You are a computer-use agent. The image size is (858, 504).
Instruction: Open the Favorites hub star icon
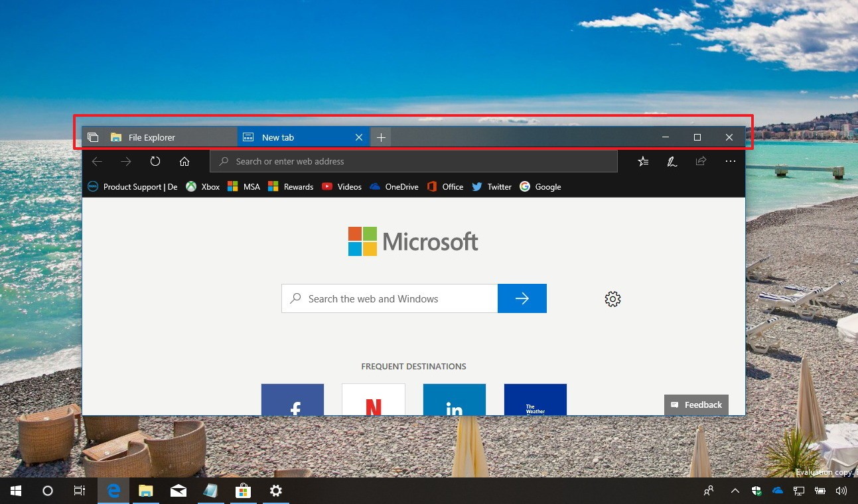point(643,161)
